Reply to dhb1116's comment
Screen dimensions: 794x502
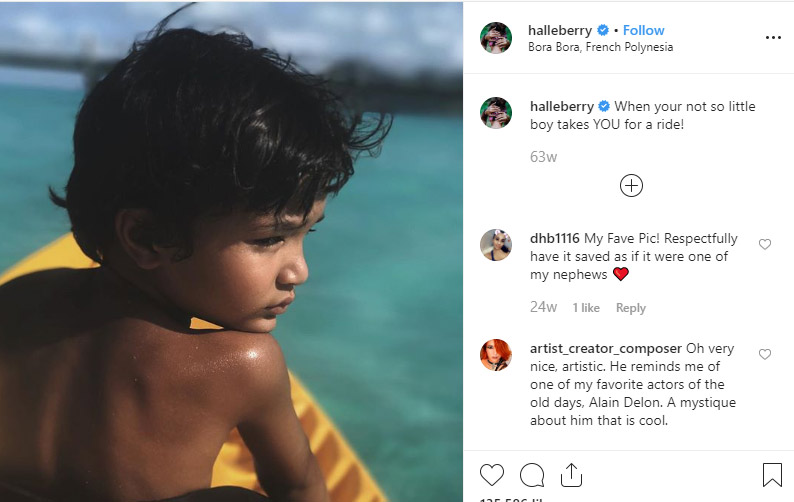(x=630, y=308)
